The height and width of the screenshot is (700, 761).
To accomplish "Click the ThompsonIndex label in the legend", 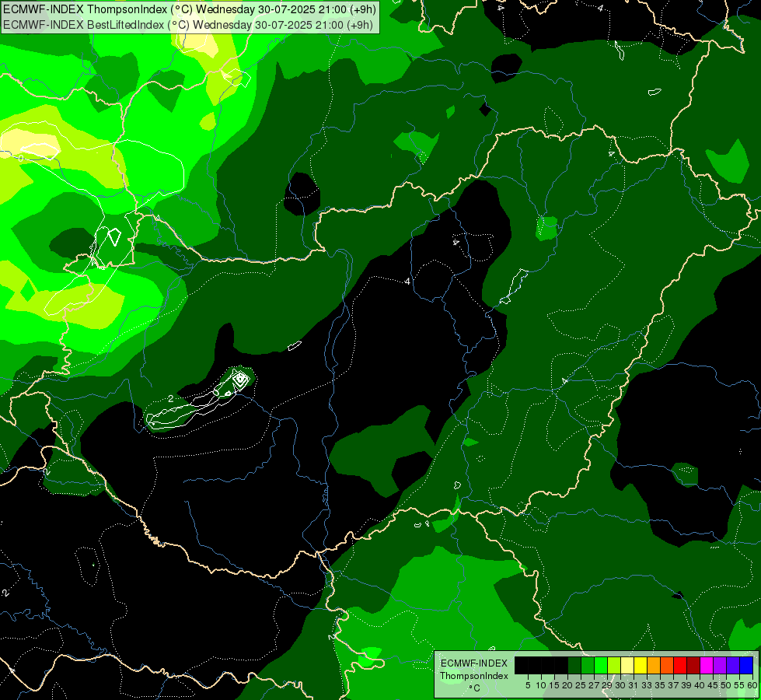I will click(474, 676).
